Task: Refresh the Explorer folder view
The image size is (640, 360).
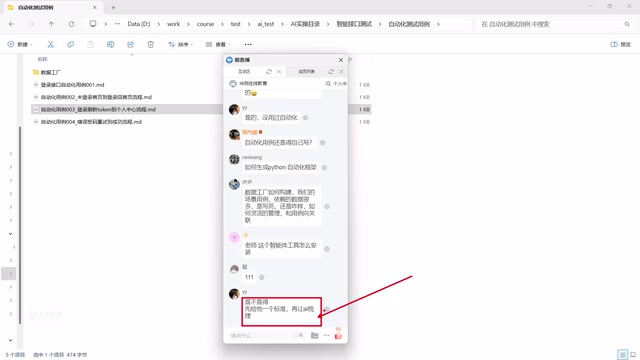Action: coord(71,24)
